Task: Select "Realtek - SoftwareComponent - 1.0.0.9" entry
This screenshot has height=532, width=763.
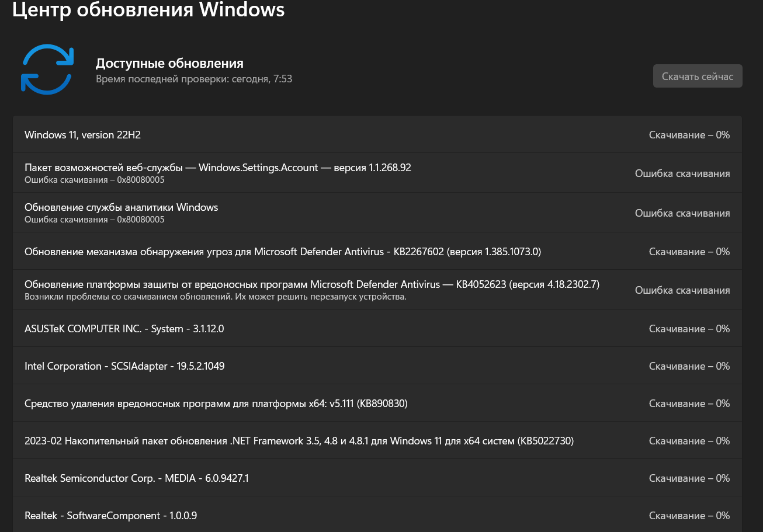Action: point(377,514)
